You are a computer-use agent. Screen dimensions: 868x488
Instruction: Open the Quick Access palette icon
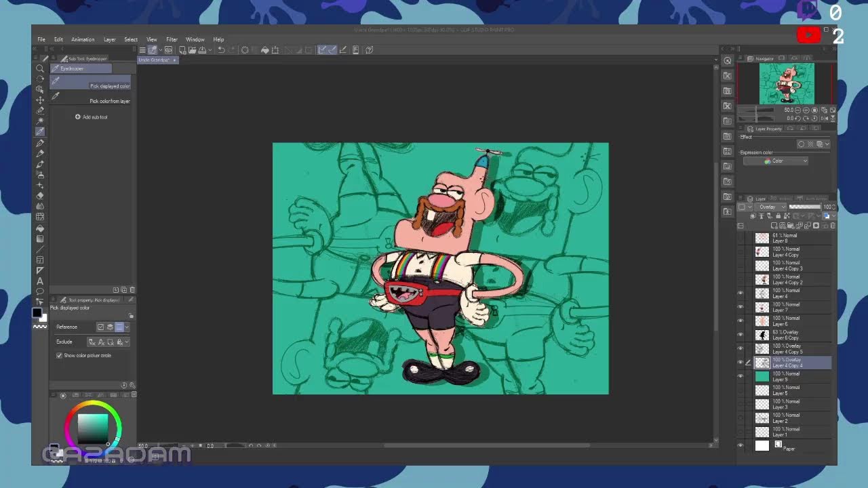tap(727, 61)
